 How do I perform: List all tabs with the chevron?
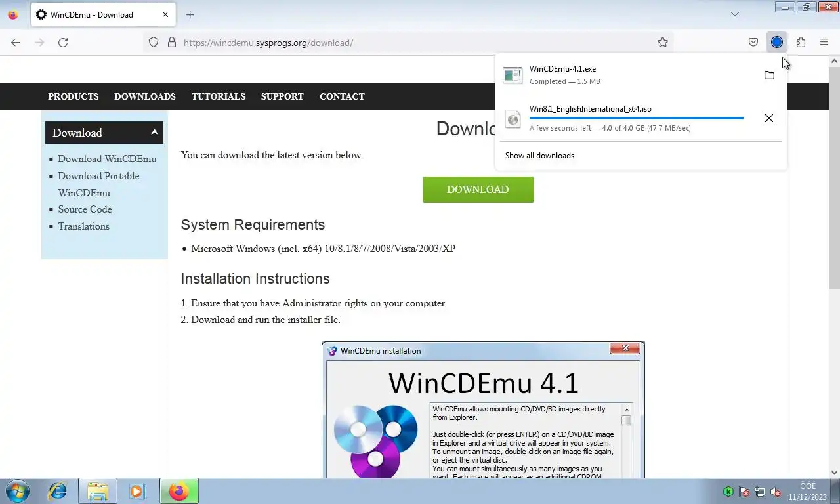click(x=735, y=14)
